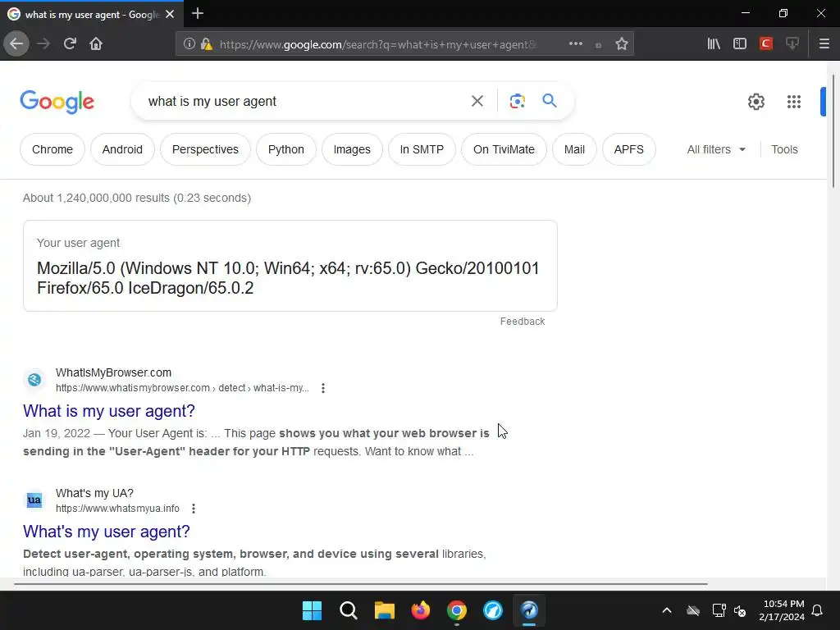Click the whatismybrowser.com URL breadcrumb

point(182,388)
